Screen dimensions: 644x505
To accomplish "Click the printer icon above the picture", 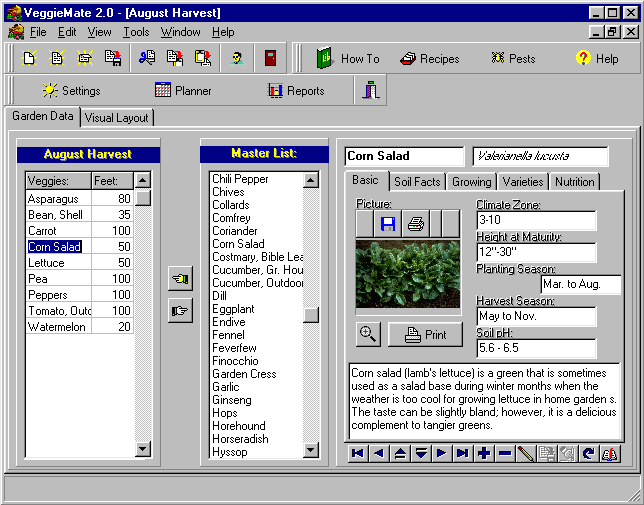I will [x=416, y=224].
